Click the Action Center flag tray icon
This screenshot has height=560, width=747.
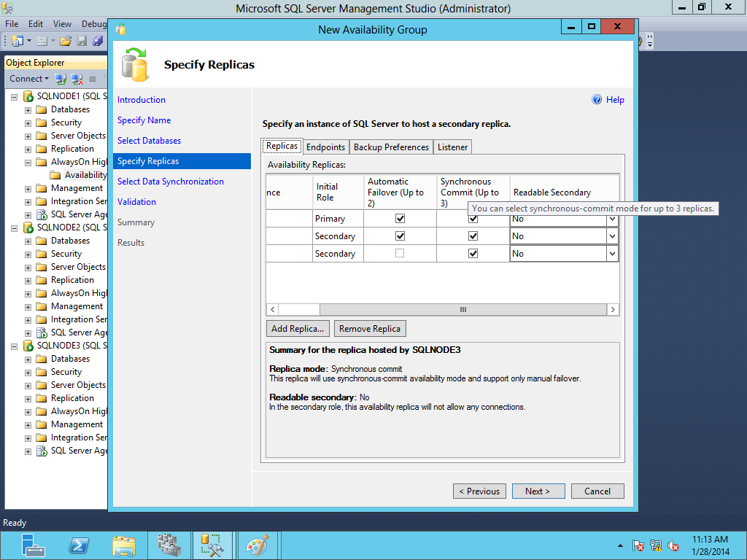tap(638, 545)
